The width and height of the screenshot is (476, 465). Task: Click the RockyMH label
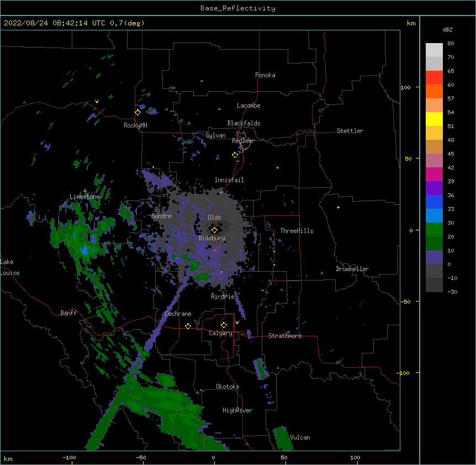(135, 125)
